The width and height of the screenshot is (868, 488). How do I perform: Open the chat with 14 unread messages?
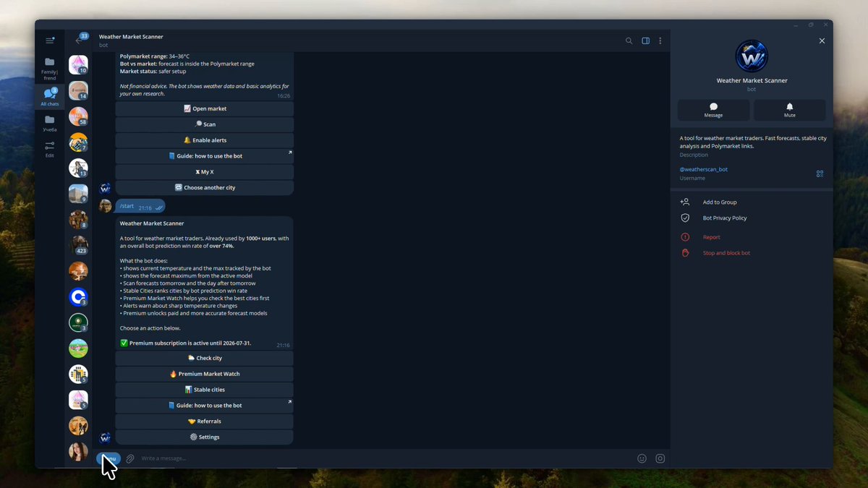[78, 91]
